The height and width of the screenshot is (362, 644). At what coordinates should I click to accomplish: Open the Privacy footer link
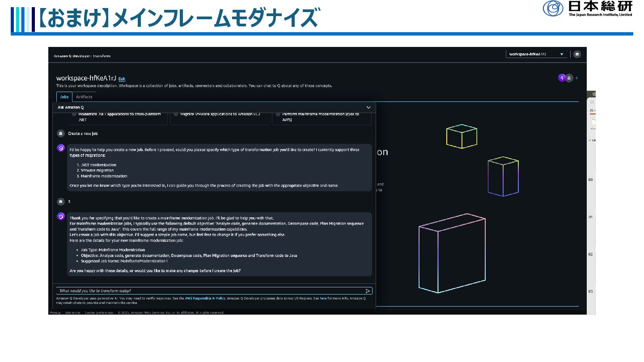tap(55, 312)
